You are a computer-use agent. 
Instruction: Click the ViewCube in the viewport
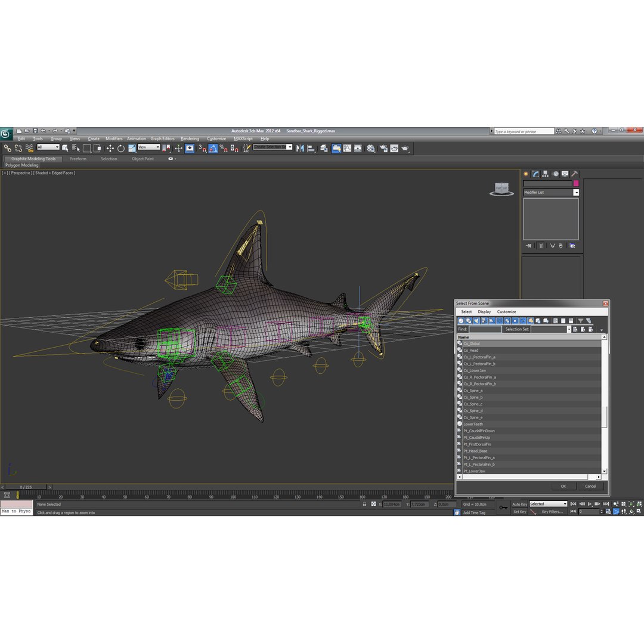pyautogui.click(x=501, y=190)
